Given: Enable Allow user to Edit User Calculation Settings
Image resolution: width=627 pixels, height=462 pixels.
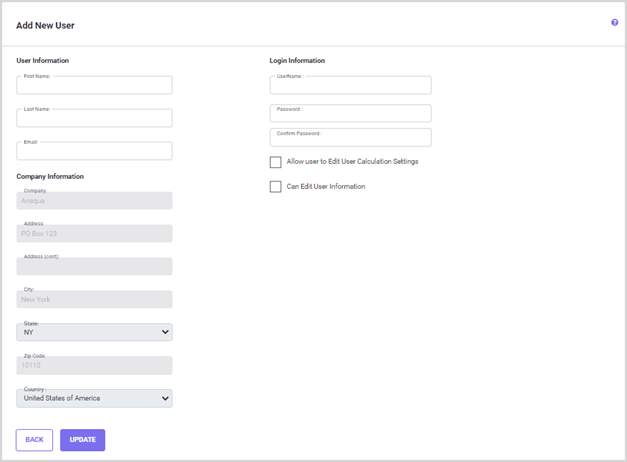Looking at the screenshot, I should tap(276, 162).
